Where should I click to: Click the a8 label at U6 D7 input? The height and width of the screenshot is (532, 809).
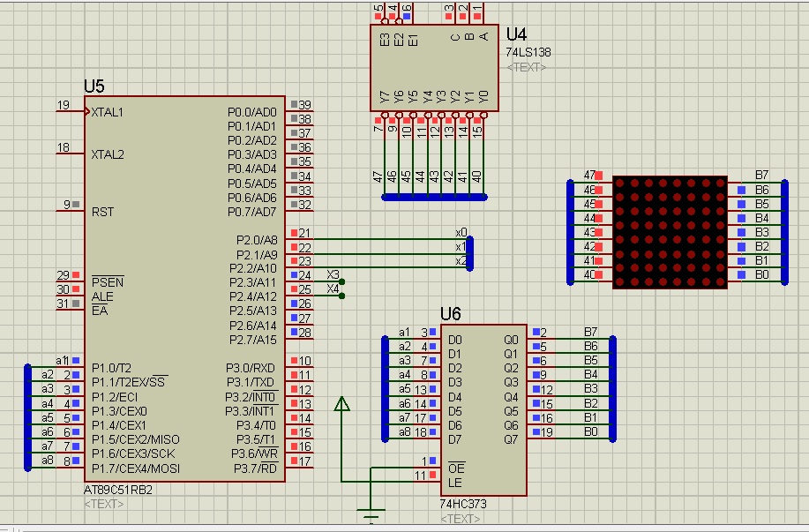pos(404,431)
